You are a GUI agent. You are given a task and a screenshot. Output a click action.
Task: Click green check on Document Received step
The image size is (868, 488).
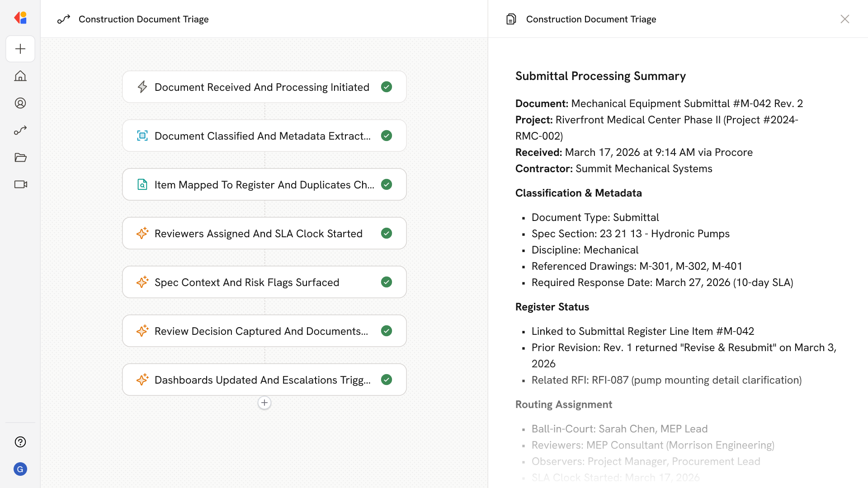click(x=386, y=87)
